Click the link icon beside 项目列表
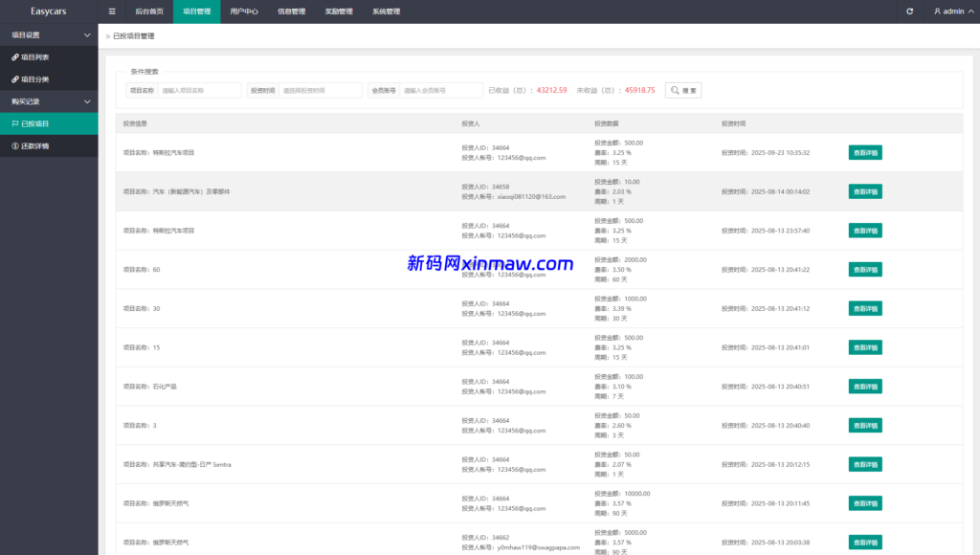Viewport: 980px width, 555px height. pos(14,57)
